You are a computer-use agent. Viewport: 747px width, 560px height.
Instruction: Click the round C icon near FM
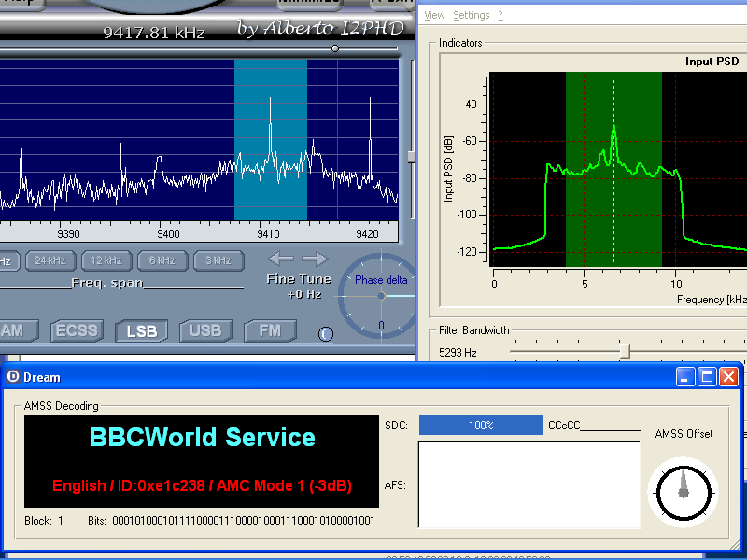326,334
